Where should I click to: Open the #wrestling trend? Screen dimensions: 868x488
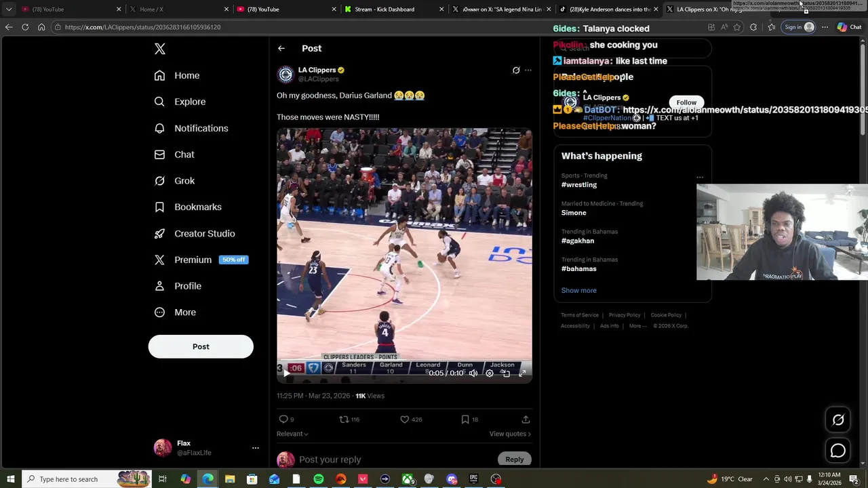coord(579,184)
